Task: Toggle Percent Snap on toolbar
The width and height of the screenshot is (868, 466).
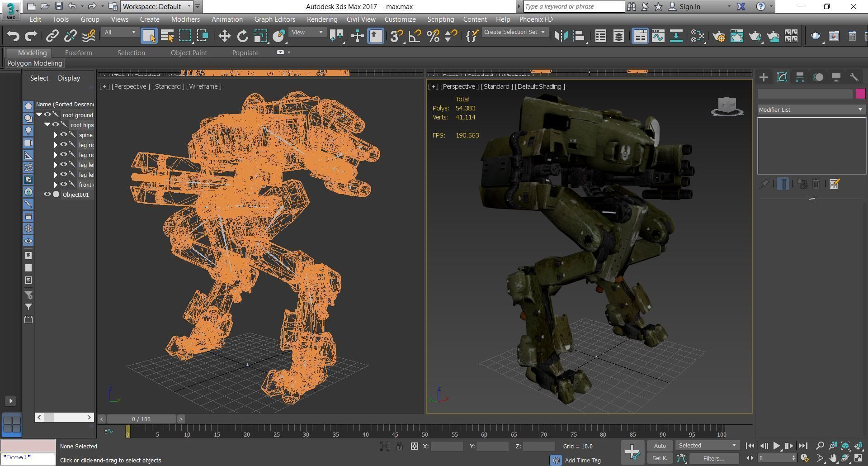Action: 433,36
